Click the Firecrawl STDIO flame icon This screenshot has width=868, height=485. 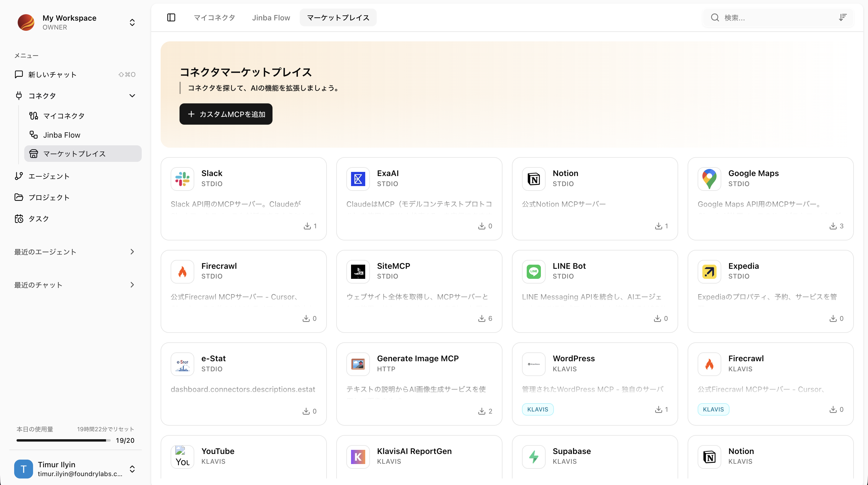coord(182,272)
